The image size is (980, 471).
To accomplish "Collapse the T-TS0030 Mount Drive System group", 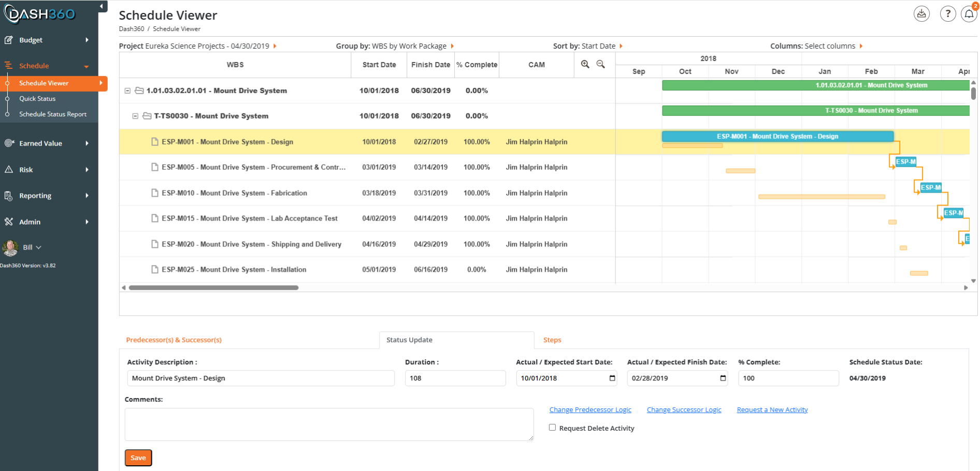I will 135,116.
